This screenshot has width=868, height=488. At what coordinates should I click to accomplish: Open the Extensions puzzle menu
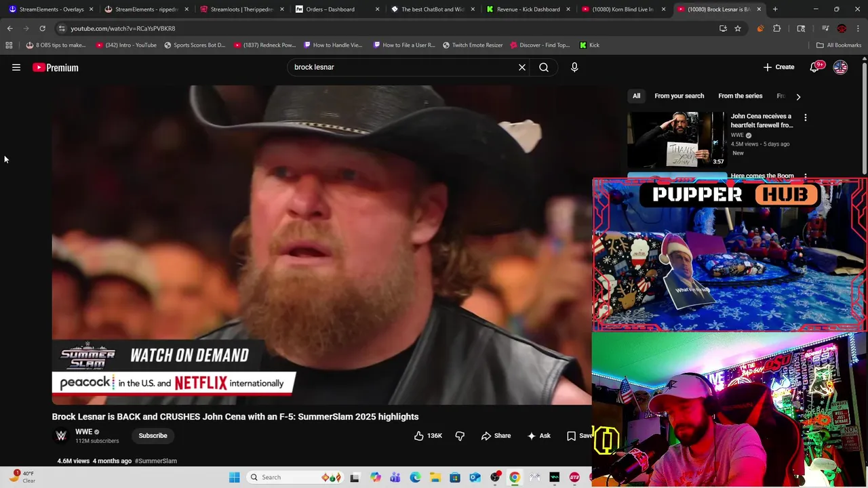coord(777,28)
